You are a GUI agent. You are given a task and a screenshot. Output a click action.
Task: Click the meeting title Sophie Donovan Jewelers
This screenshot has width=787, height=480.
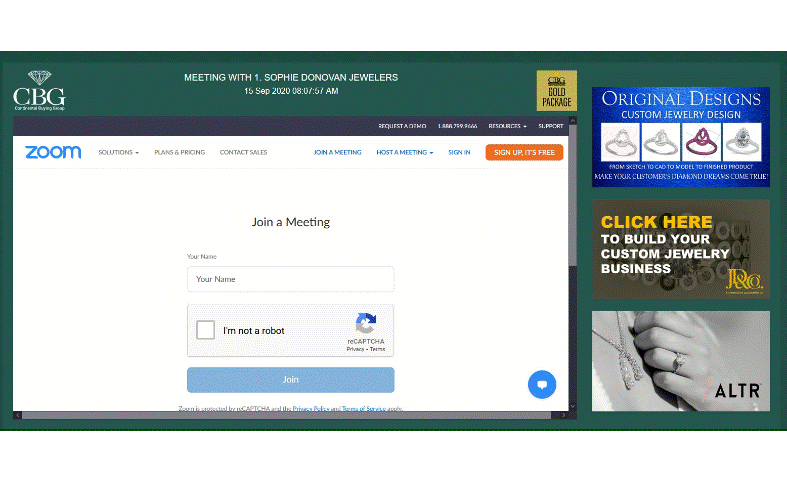pyautogui.click(x=291, y=77)
